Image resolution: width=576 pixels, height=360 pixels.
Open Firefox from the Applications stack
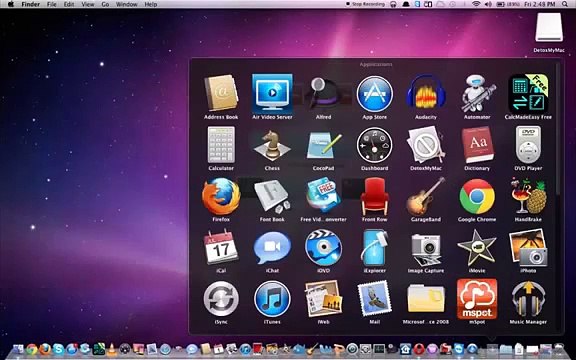[x=221, y=196]
